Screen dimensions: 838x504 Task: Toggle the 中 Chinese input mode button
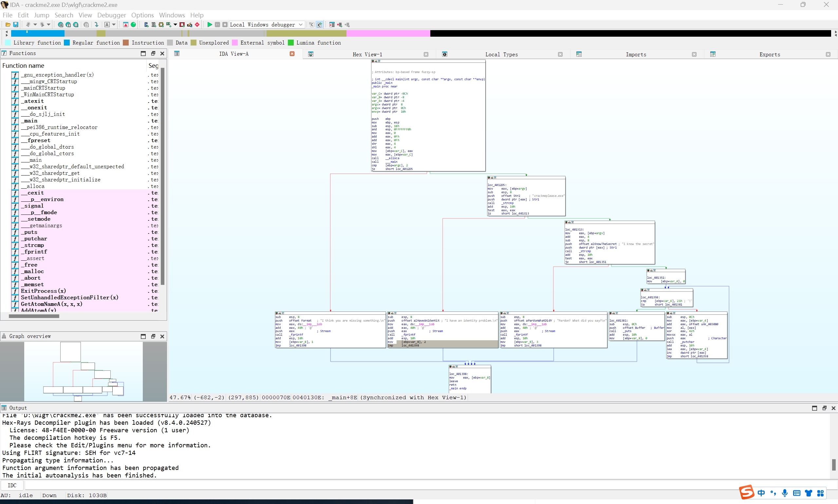click(x=761, y=493)
